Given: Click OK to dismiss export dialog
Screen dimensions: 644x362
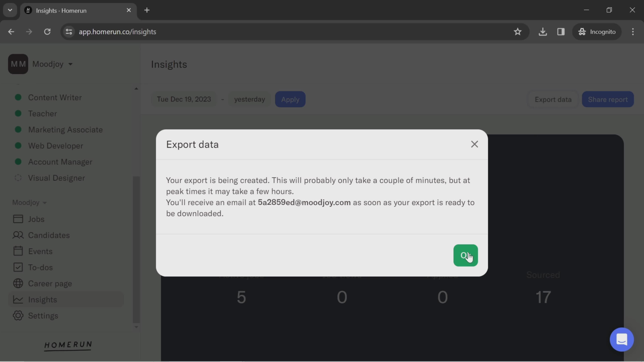Looking at the screenshot, I should [x=465, y=255].
